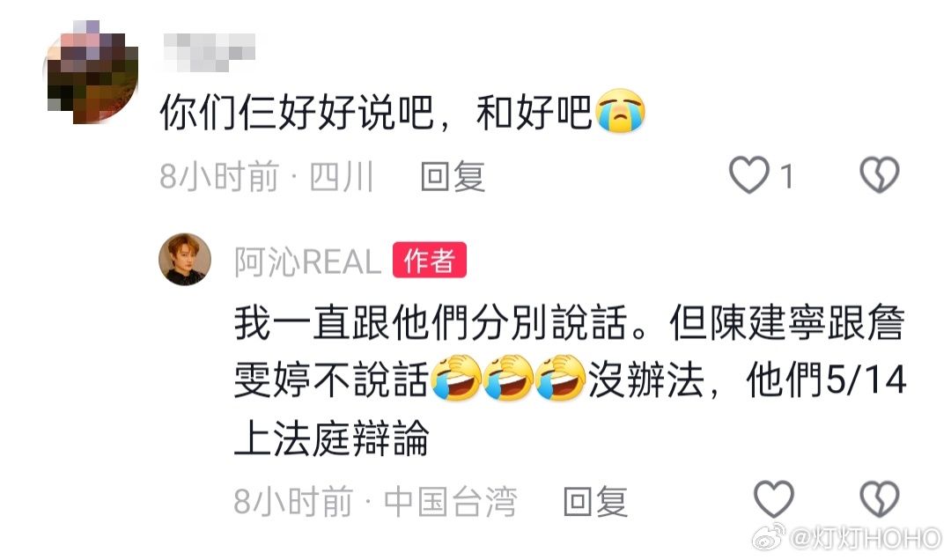The height and width of the screenshot is (560, 951).
Task: Select the comment text 你们仨好好说吧
Action: point(297,112)
